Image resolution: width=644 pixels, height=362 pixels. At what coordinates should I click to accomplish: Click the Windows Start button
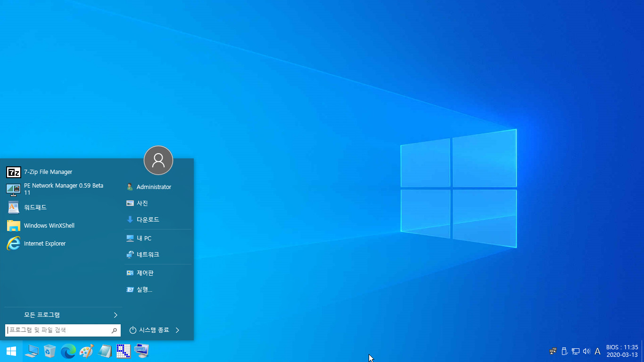pyautogui.click(x=11, y=351)
